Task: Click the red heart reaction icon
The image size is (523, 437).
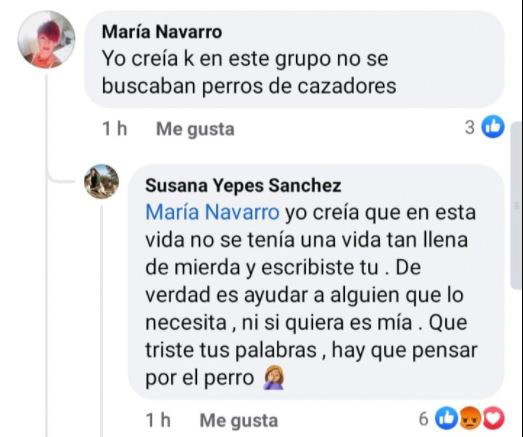Action: click(494, 418)
